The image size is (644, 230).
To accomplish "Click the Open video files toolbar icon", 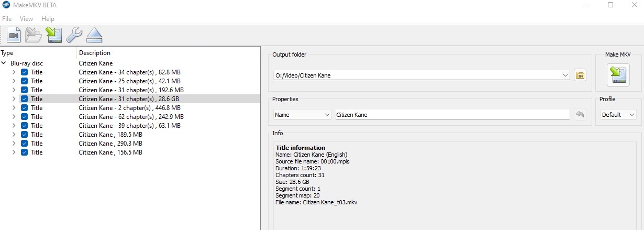I will tap(14, 35).
